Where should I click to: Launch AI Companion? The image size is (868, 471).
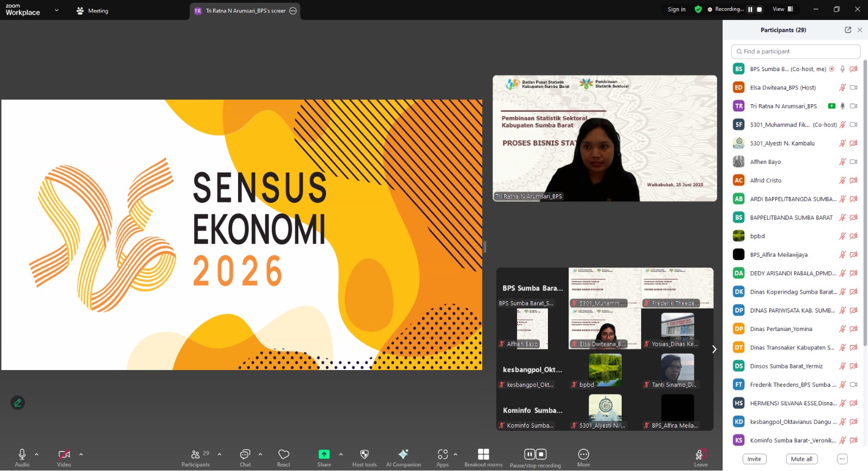pyautogui.click(x=403, y=455)
